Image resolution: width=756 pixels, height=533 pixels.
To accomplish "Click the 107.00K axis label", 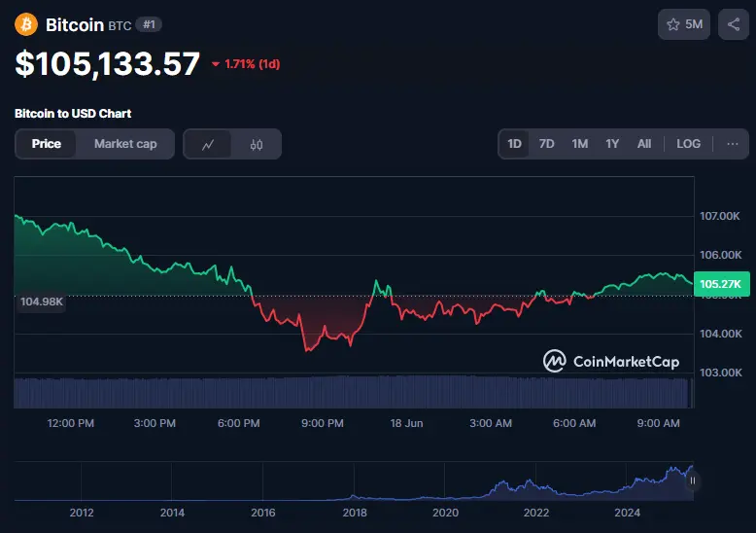I will point(719,216).
